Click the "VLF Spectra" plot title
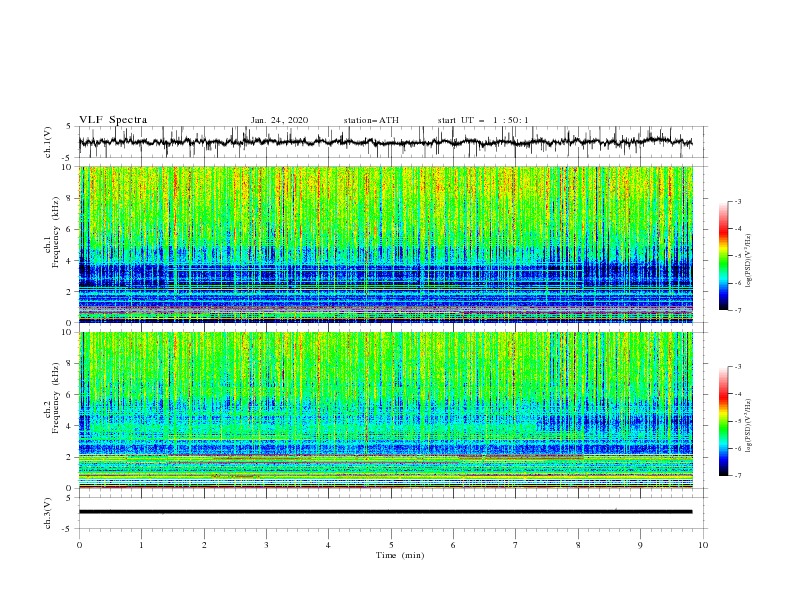This screenshot has height=612, width=792. [113, 120]
